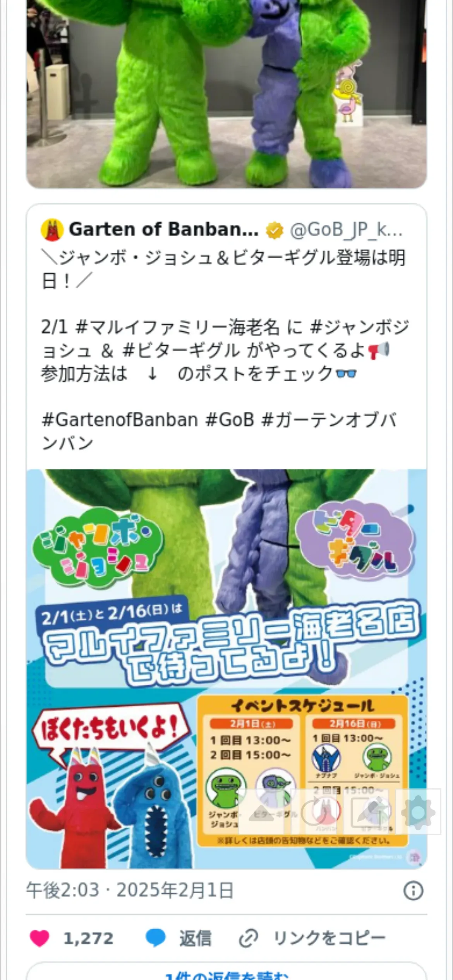Click the @GoB_JP_k... account handle

click(x=346, y=230)
